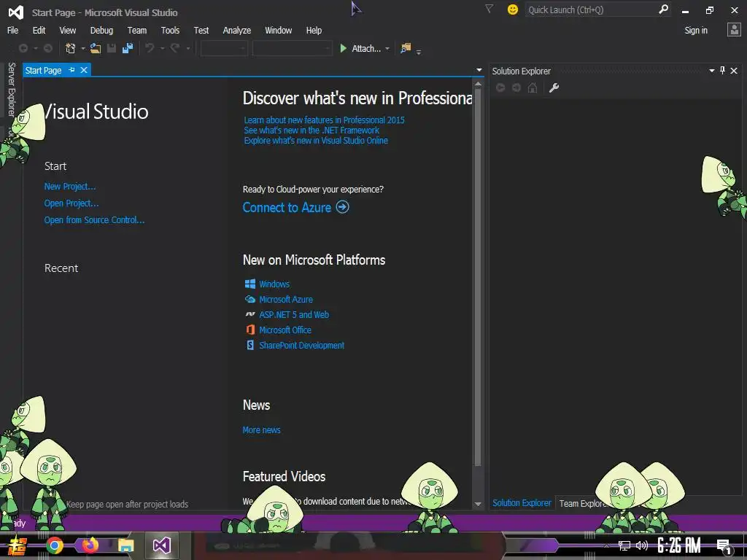Click the Quick Launch magnifier icon
747x560 pixels.
coord(663,9)
